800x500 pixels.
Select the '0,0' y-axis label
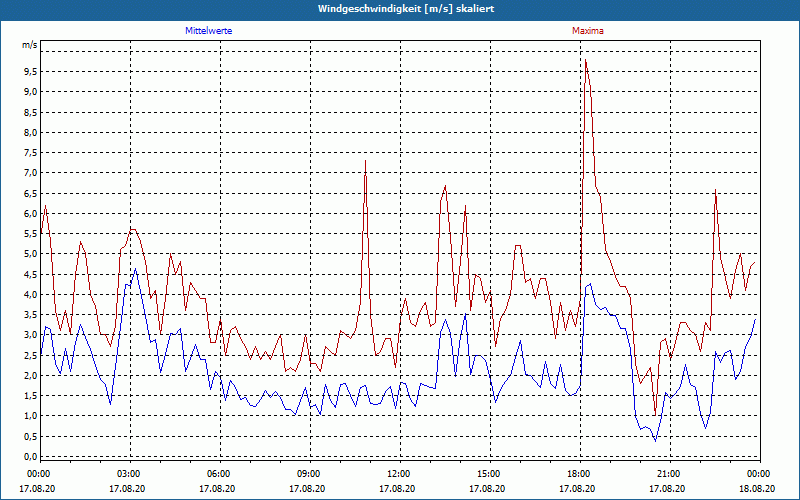tap(31, 457)
